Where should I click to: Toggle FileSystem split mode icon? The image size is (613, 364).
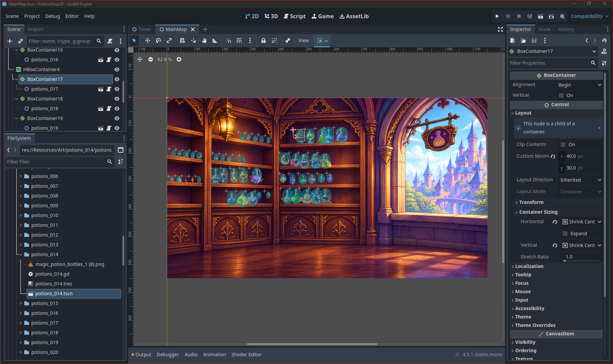pos(121,150)
